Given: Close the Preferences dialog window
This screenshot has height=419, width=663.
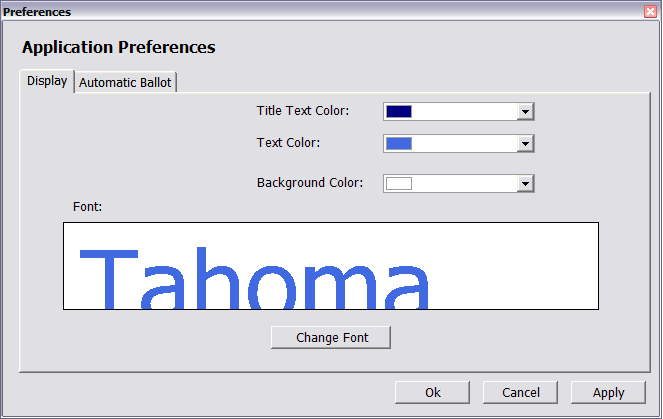Looking at the screenshot, I should (650, 11).
